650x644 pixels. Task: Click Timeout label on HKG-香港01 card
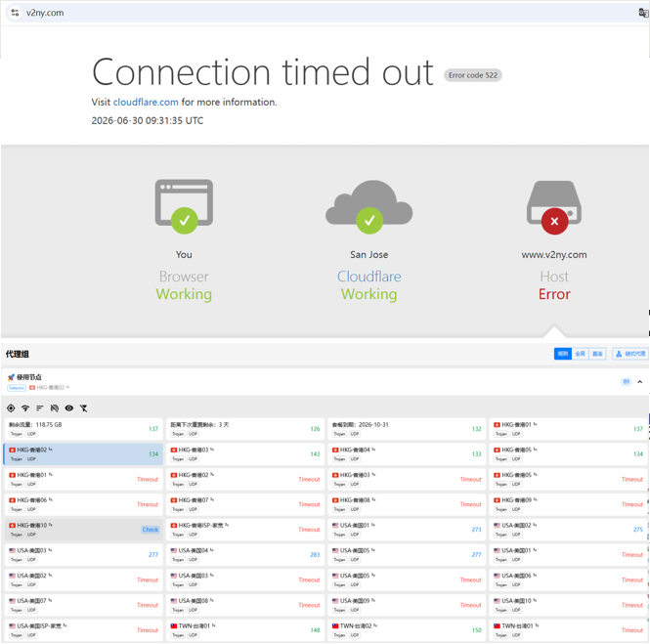(148, 480)
